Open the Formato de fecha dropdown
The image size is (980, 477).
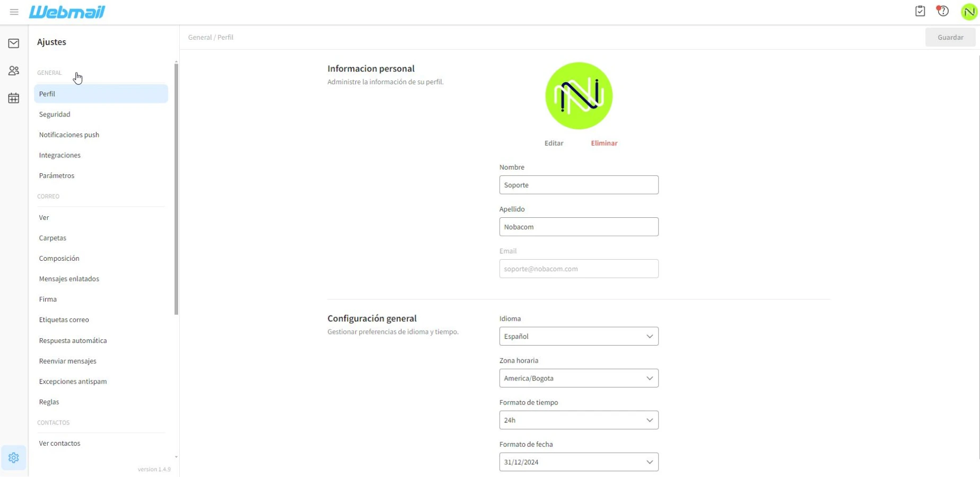click(579, 462)
